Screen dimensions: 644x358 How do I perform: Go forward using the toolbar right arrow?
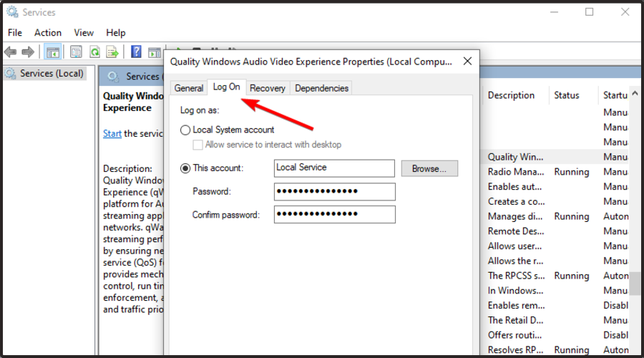coord(28,52)
